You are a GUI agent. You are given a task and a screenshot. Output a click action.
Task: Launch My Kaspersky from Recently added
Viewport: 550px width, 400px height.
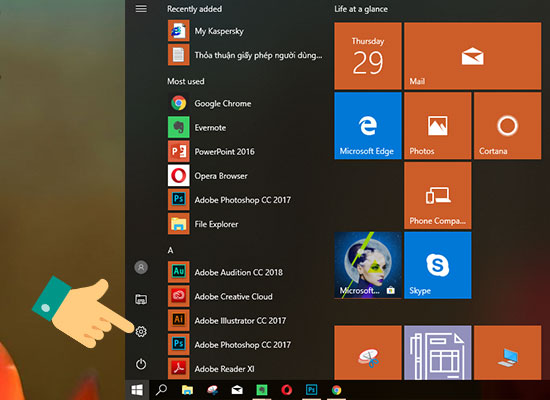[245, 31]
